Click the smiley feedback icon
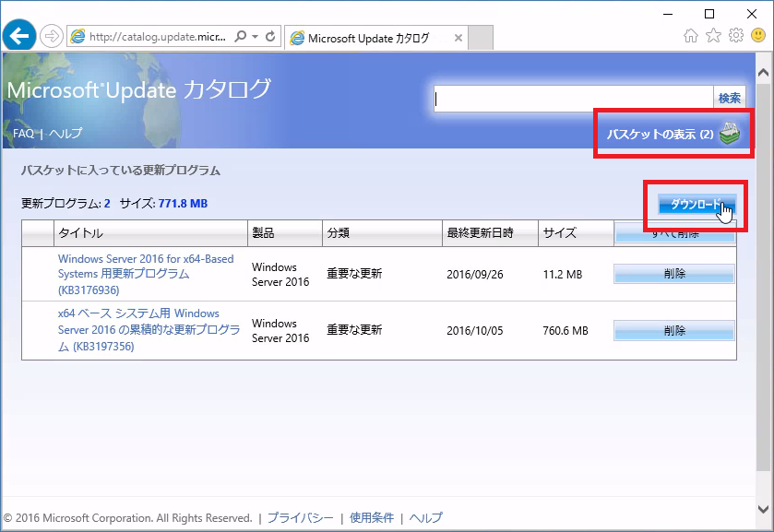This screenshot has height=532, width=774. click(757, 35)
